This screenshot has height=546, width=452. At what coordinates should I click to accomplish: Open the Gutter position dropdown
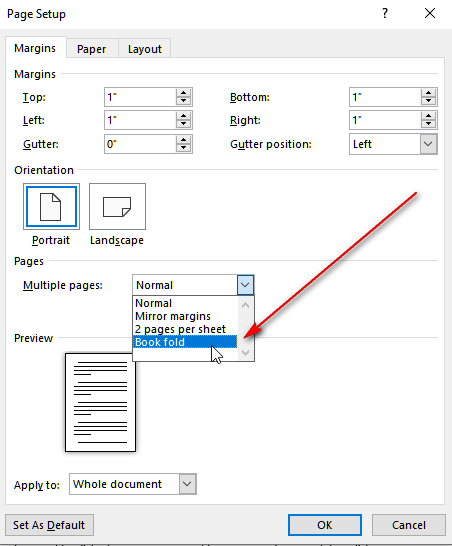point(428,144)
